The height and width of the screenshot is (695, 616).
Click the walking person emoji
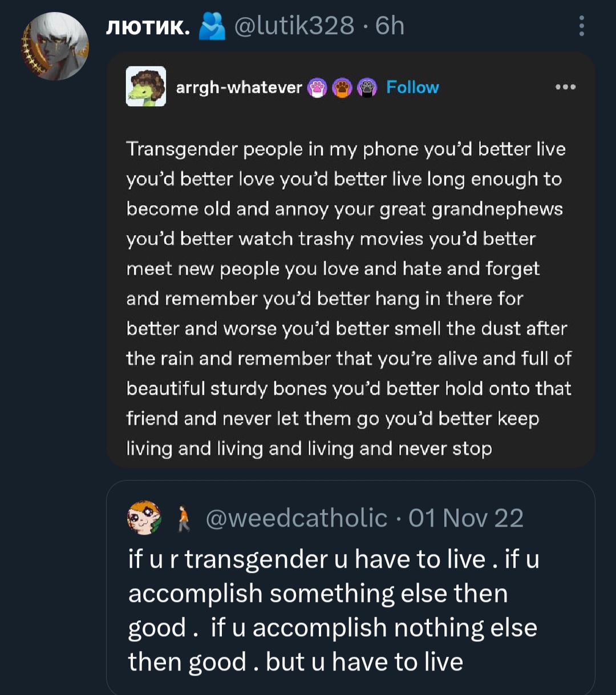[183, 518]
